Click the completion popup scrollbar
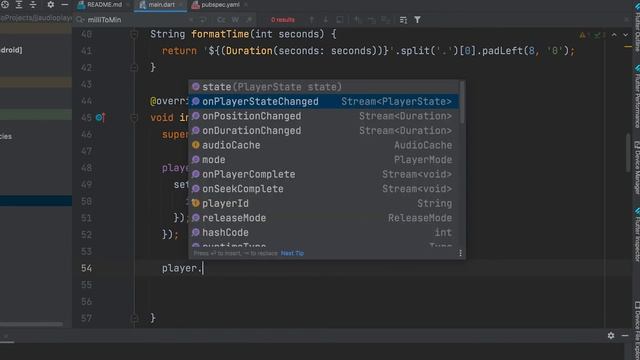640x360 pixels. [x=462, y=102]
